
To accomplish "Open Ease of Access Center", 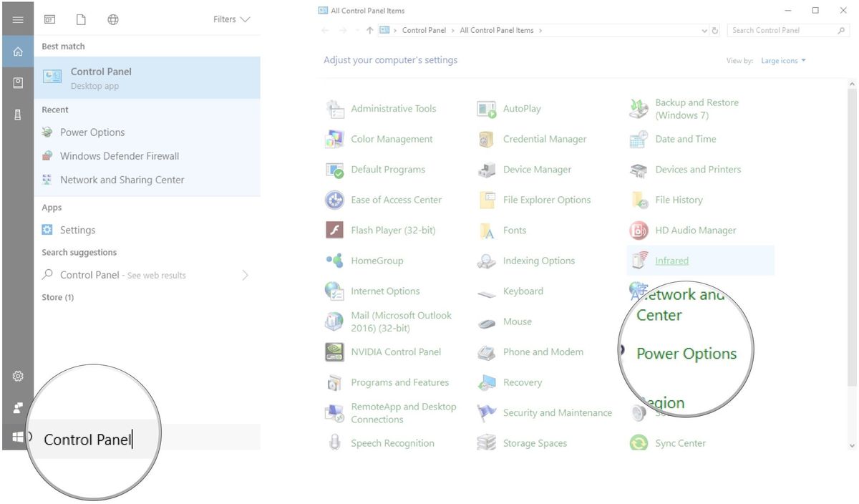I will 396,200.
